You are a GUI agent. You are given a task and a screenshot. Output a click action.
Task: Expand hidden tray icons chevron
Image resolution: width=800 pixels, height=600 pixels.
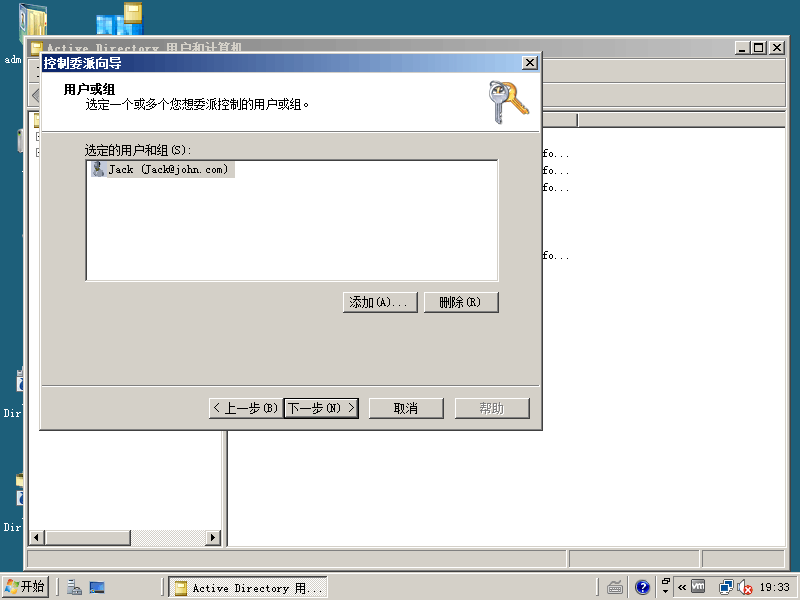click(x=682, y=588)
